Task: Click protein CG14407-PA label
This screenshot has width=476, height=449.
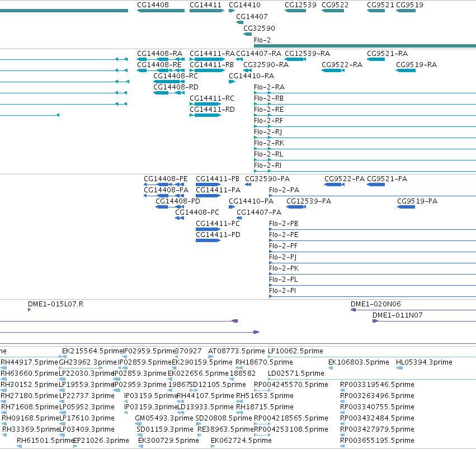Action: 259,212
